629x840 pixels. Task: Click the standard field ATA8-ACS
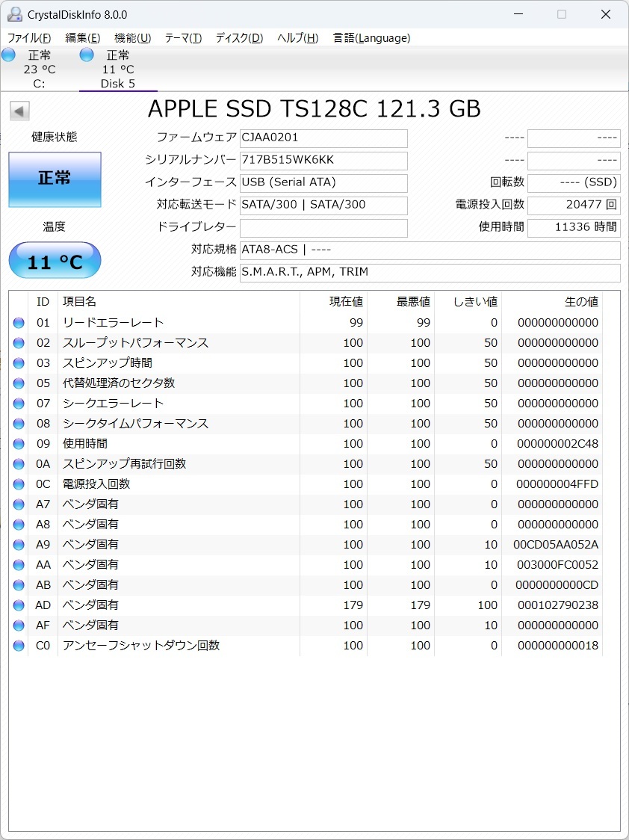tap(430, 250)
